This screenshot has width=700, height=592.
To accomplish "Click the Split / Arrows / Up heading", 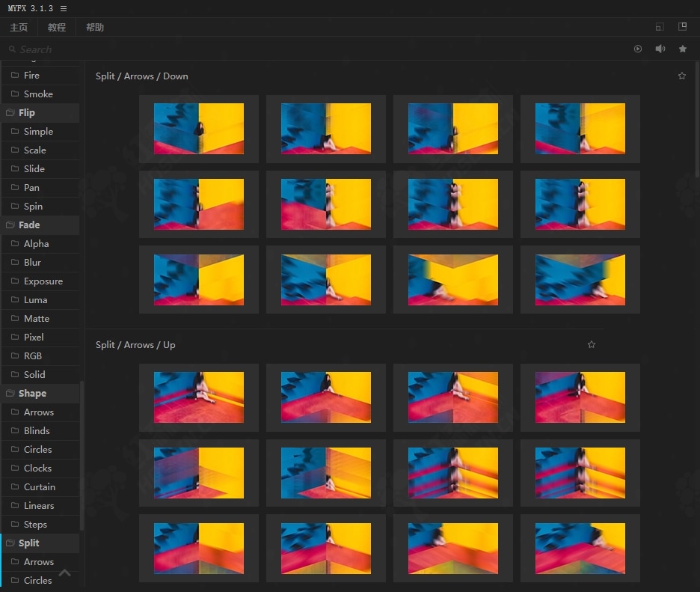I will (135, 345).
